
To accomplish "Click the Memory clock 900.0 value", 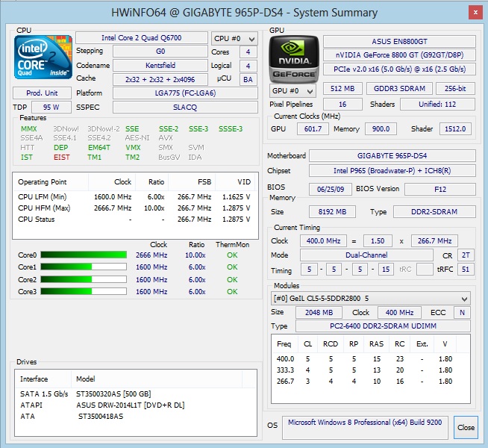I will pos(381,129).
